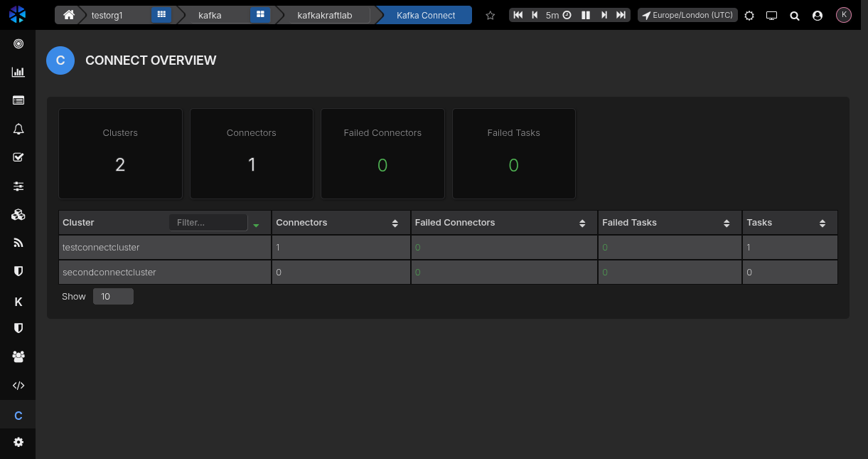Image resolution: width=868 pixels, height=459 pixels.
Task: Open the dashboards chart icon in sidebar
Action: [x=18, y=72]
